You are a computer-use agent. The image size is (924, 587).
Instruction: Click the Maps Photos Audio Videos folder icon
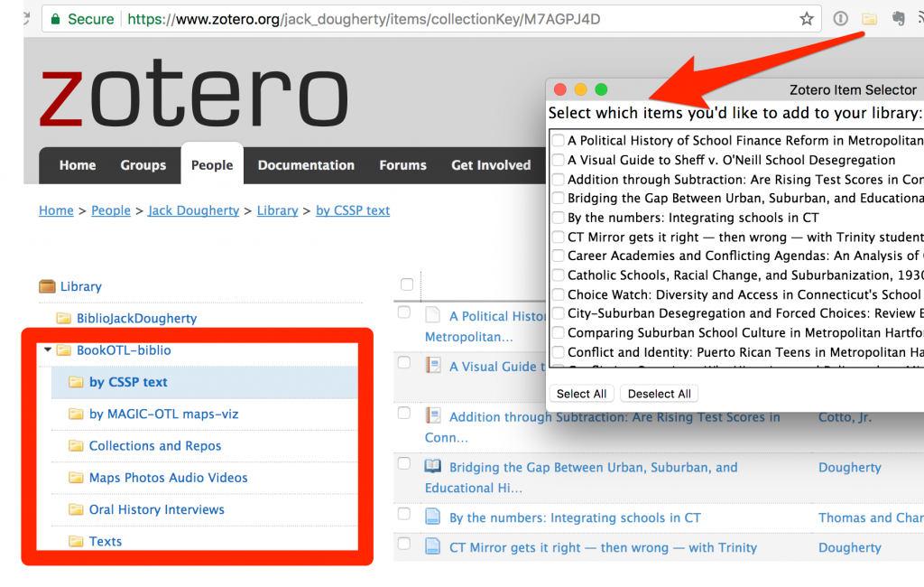point(76,477)
